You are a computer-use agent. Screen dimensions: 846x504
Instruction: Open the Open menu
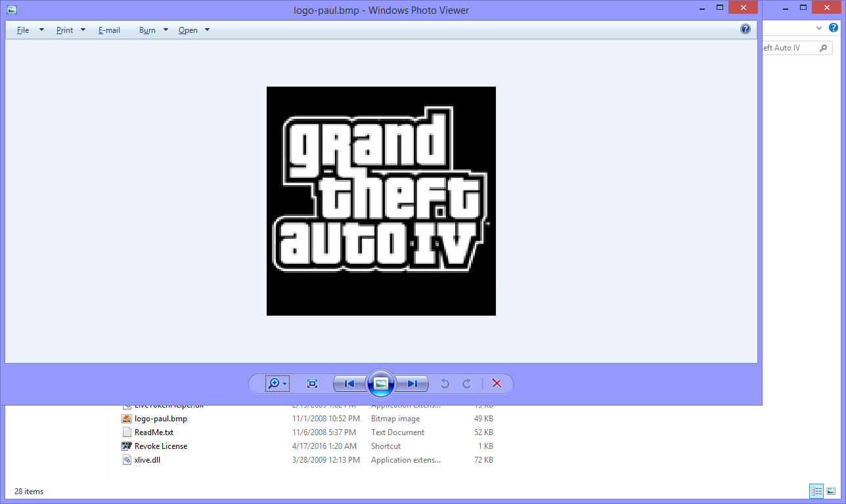(188, 30)
